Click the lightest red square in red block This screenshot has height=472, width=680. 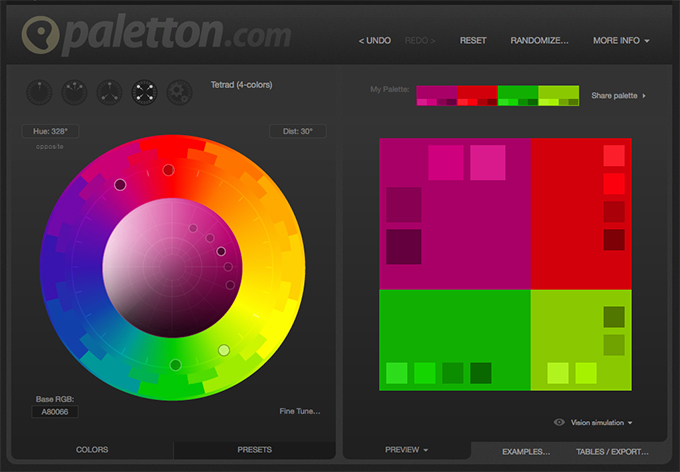614,156
